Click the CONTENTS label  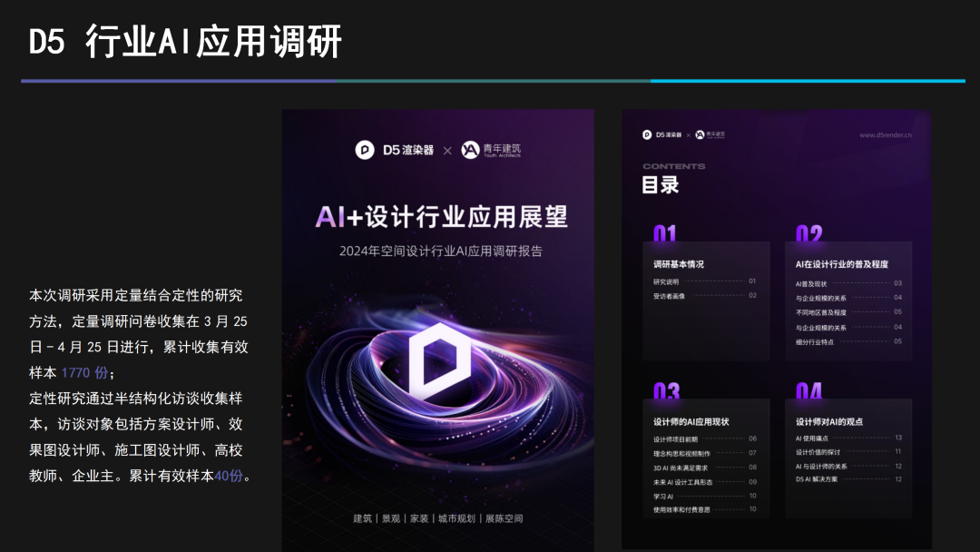point(673,166)
